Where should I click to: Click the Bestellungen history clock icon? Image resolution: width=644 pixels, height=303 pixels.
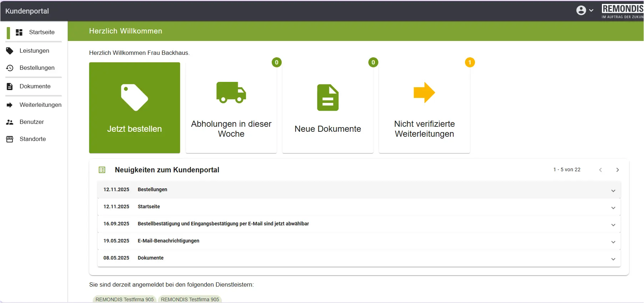10,68
